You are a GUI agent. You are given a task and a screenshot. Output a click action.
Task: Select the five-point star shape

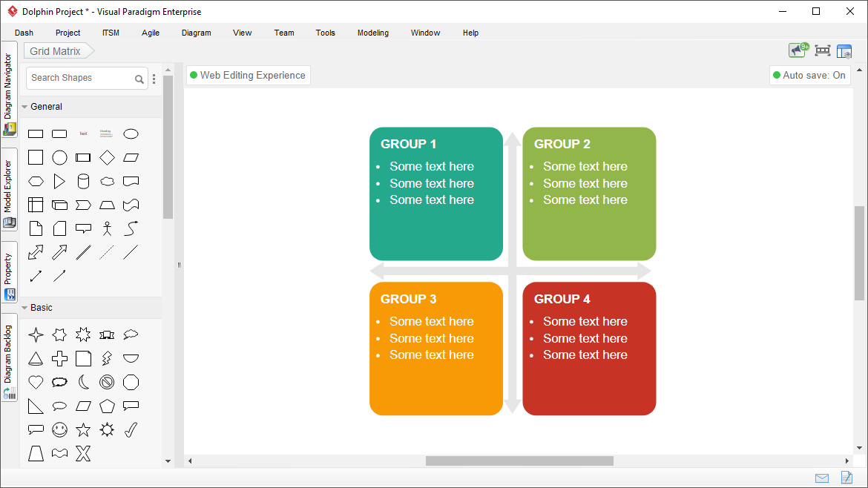click(83, 430)
